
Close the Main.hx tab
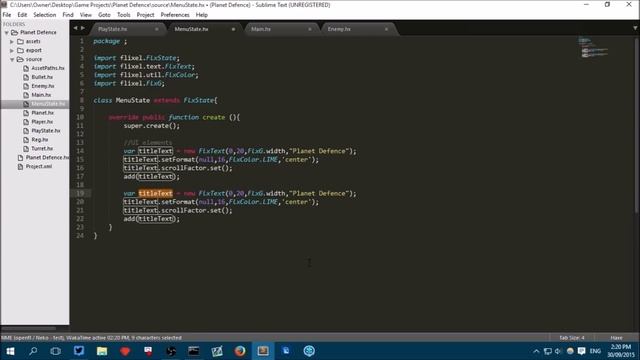(309, 29)
